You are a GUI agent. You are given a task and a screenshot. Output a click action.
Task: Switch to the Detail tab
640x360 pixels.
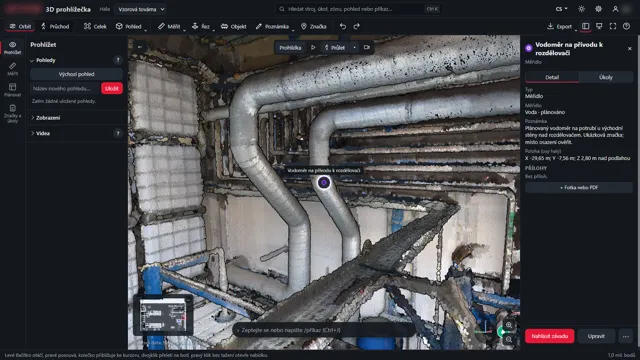[552, 77]
